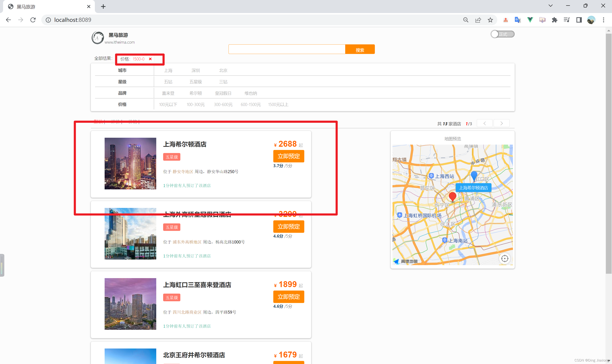Book 上海希尔顿酒店 with 立即预定

tap(289, 156)
